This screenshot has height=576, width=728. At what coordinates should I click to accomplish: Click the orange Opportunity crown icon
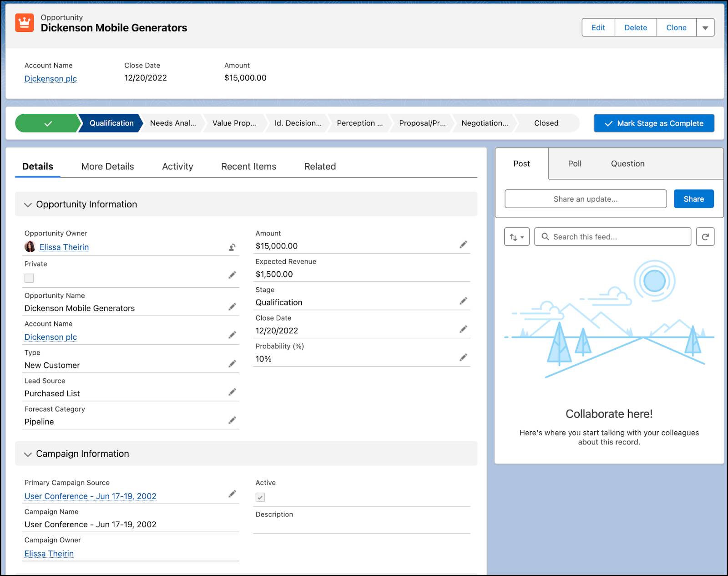coord(25,23)
